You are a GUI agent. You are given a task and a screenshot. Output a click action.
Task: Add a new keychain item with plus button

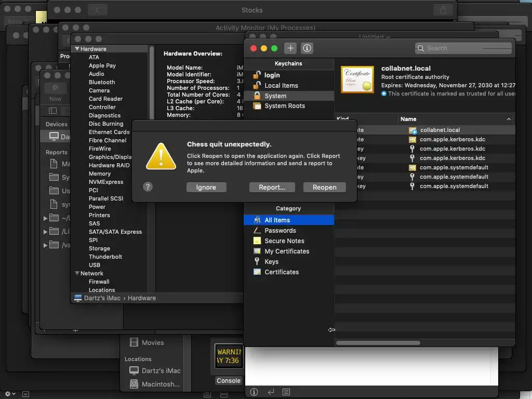(290, 48)
